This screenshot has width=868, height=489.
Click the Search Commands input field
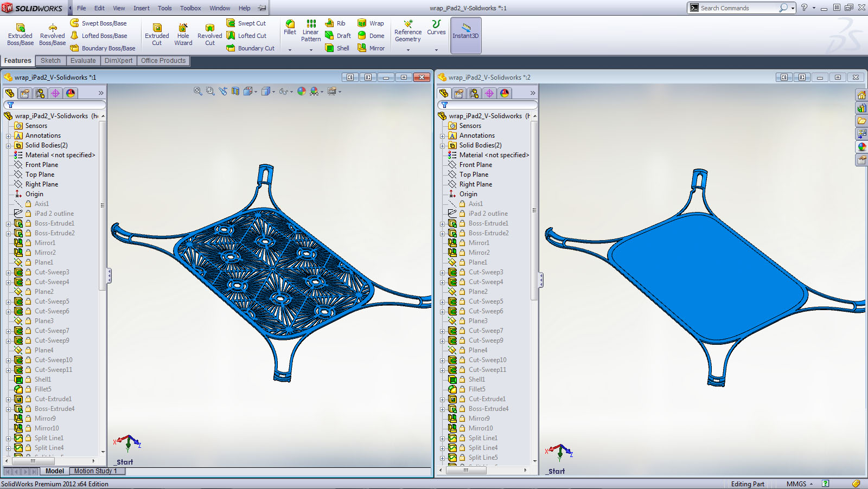tap(738, 8)
